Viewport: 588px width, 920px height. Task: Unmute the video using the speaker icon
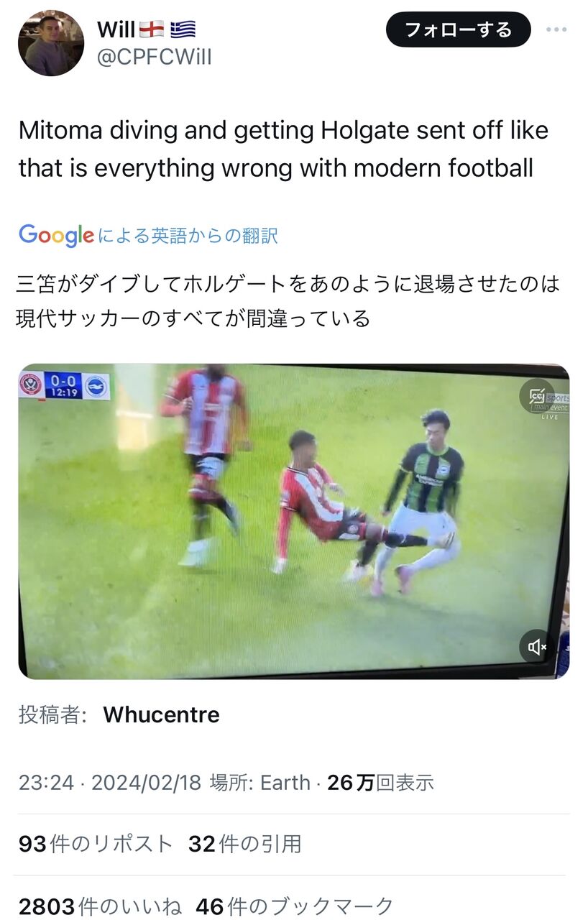tap(537, 647)
